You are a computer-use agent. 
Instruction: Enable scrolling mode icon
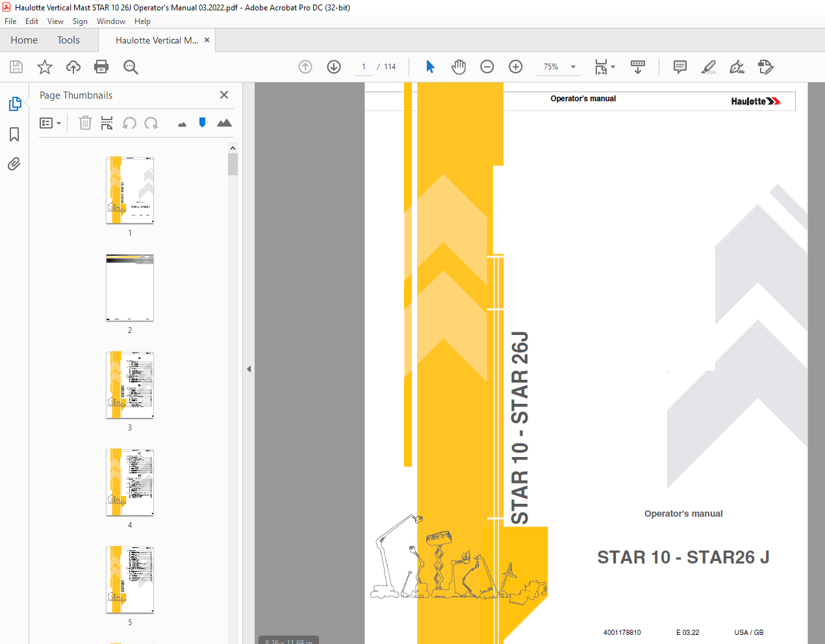[x=638, y=67]
